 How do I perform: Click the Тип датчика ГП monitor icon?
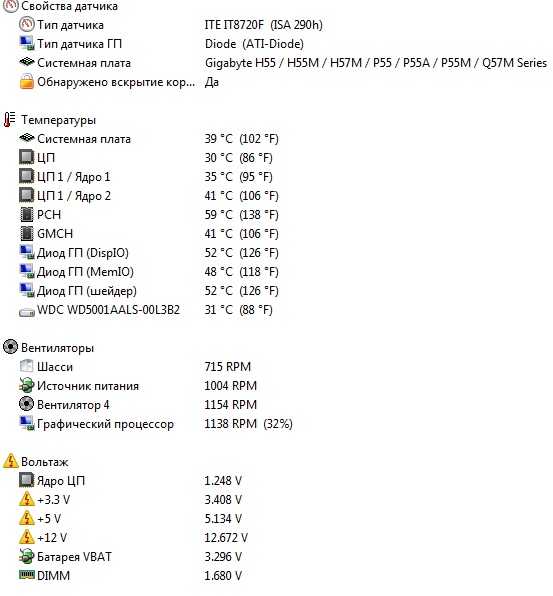tap(27, 43)
